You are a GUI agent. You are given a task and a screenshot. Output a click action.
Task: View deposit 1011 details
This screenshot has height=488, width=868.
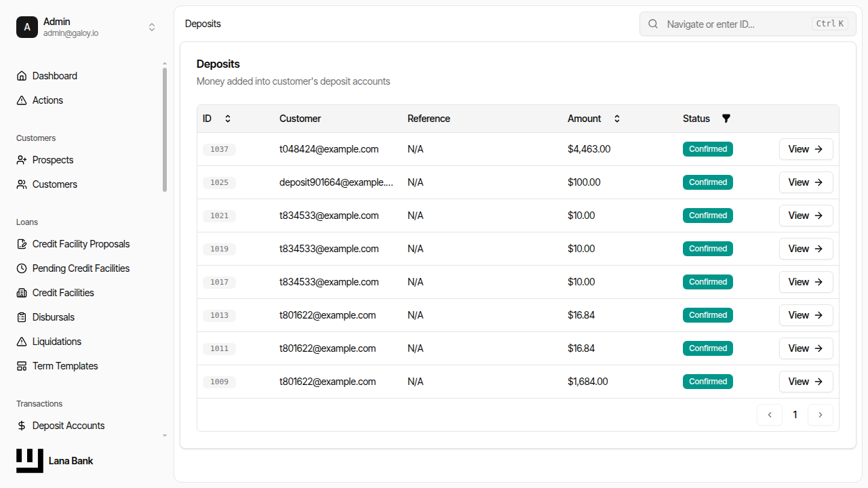tap(806, 348)
